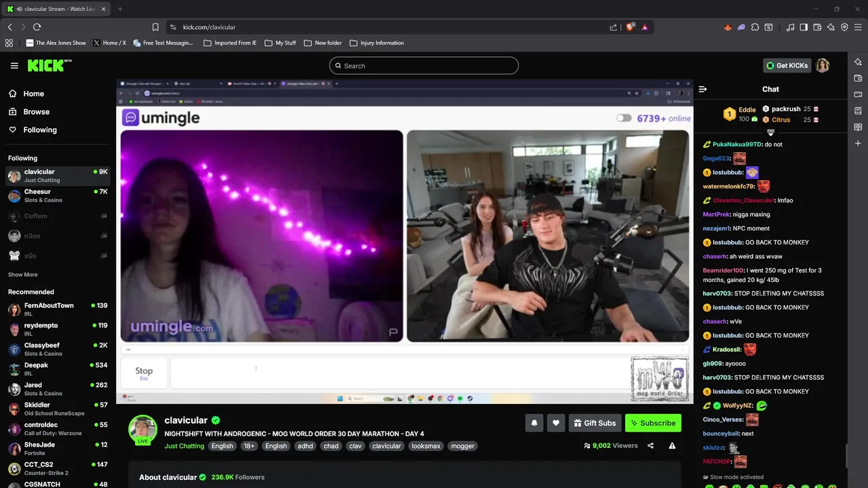Go to Home in sidebar
This screenshot has width=868, height=488.
point(27,94)
